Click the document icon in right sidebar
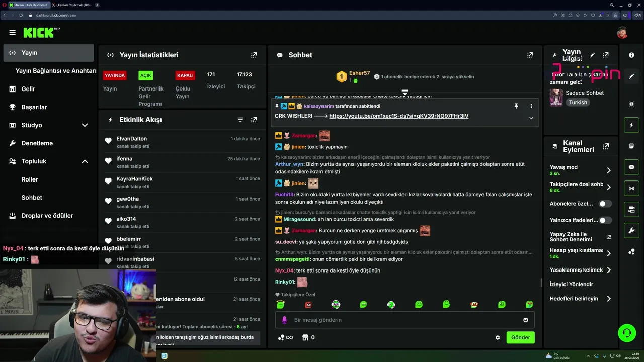This screenshot has height=362, width=644. point(631,146)
